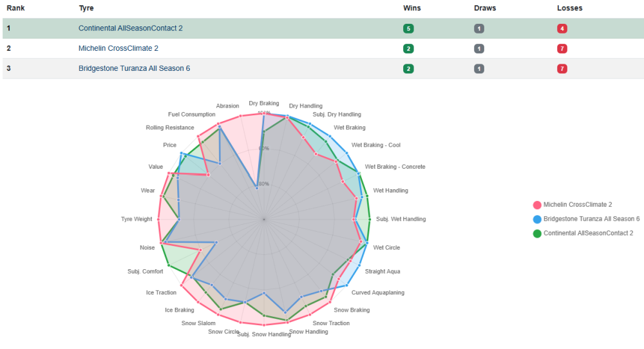Click the Losses column header
644x349 pixels.
point(570,8)
